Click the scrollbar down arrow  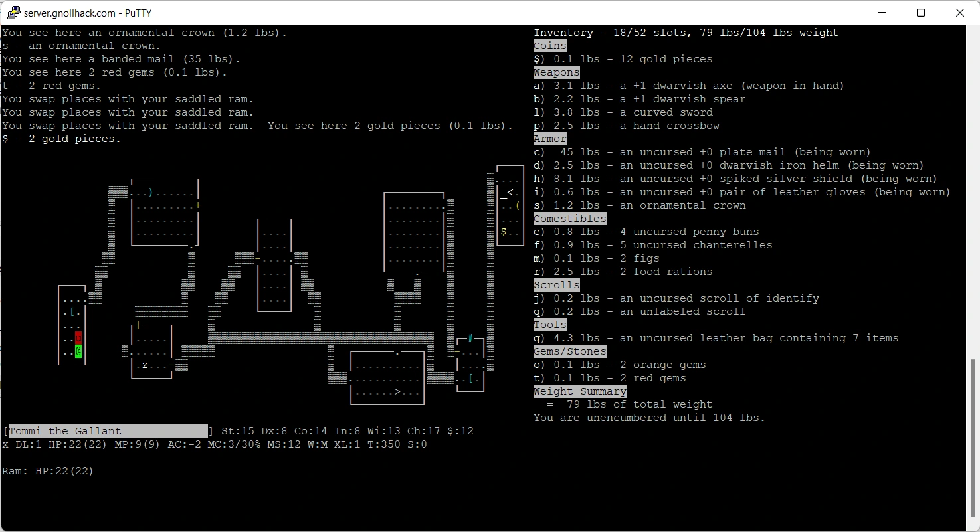[973, 525]
